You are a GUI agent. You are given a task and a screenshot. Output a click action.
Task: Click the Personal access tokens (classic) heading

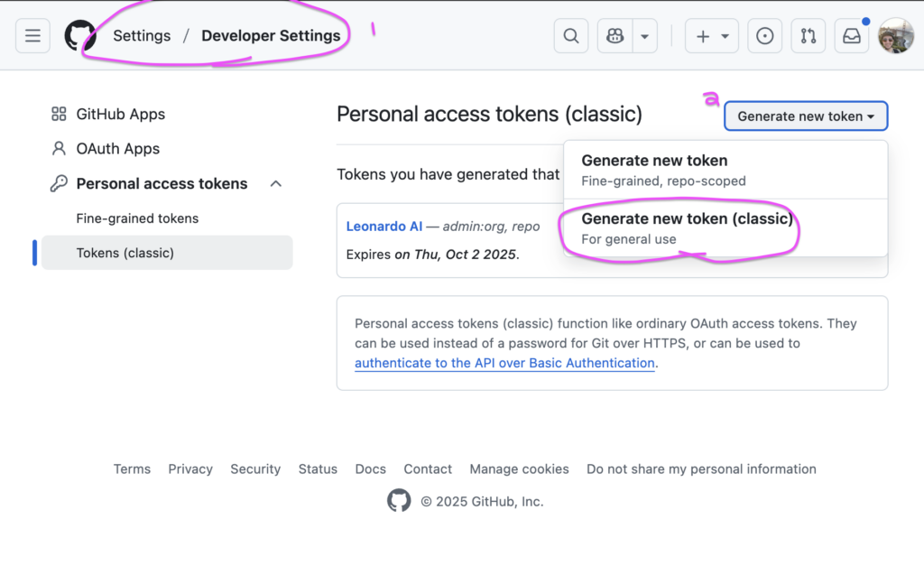(489, 115)
